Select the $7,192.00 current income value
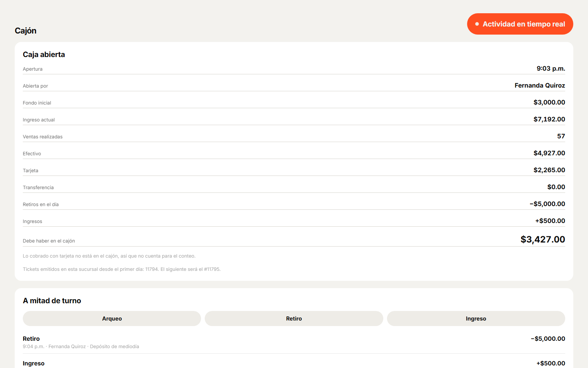 [549, 119]
